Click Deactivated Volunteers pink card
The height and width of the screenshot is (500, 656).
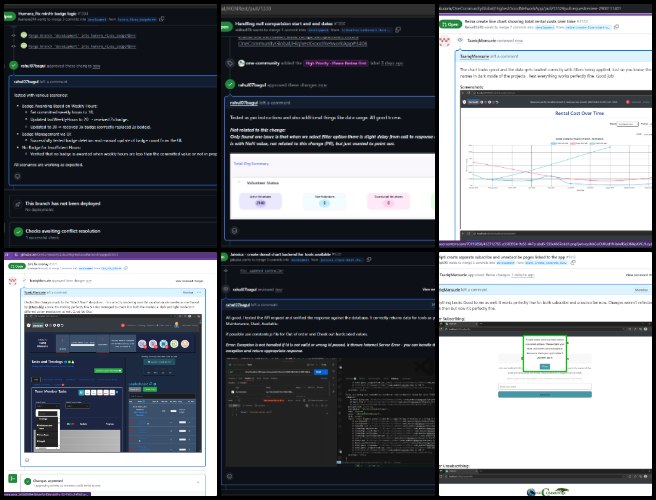[388, 201]
